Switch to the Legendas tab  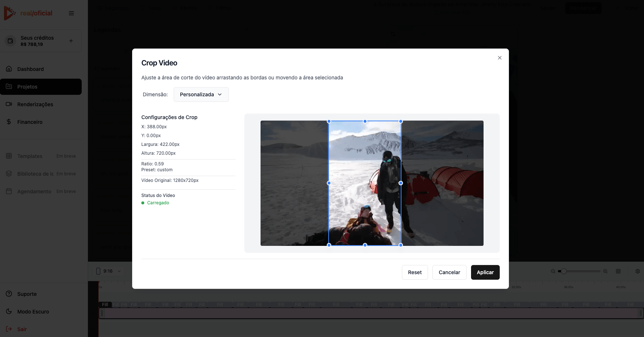click(x=113, y=8)
